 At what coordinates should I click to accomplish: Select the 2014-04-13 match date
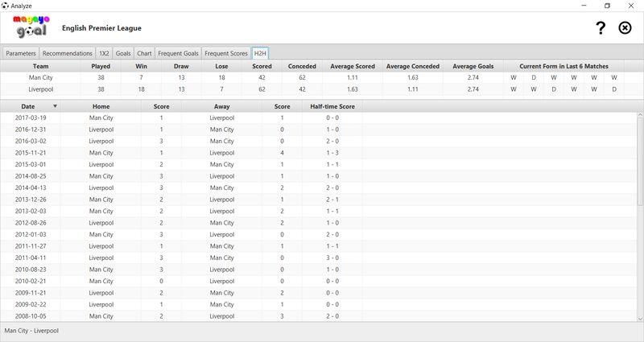pyautogui.click(x=31, y=187)
